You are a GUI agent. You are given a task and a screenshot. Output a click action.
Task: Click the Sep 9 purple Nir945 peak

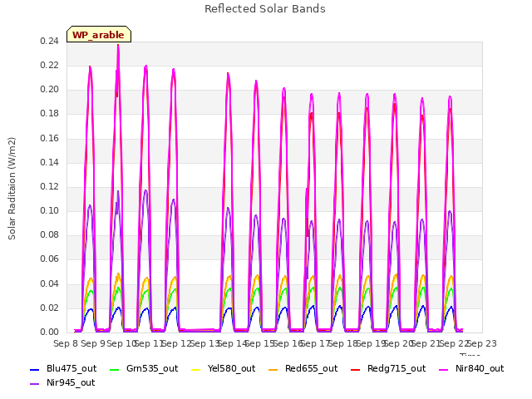(90, 205)
